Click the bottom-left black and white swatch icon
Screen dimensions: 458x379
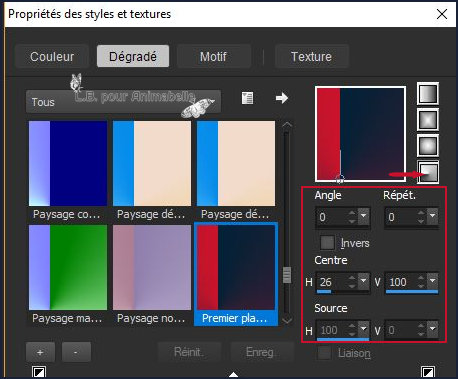[x=39, y=372]
